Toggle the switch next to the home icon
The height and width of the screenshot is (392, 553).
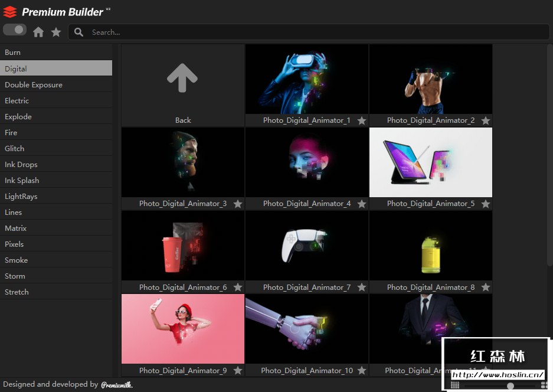click(15, 30)
